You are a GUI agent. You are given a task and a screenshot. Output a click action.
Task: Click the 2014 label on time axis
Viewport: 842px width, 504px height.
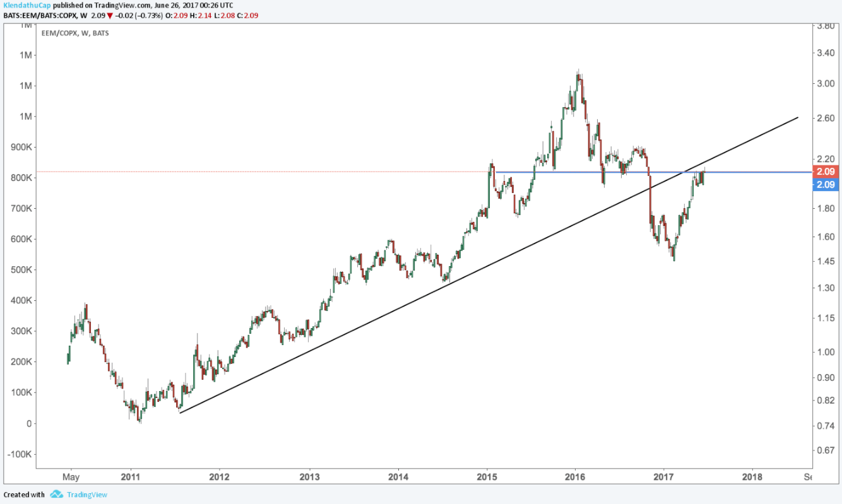(x=398, y=477)
